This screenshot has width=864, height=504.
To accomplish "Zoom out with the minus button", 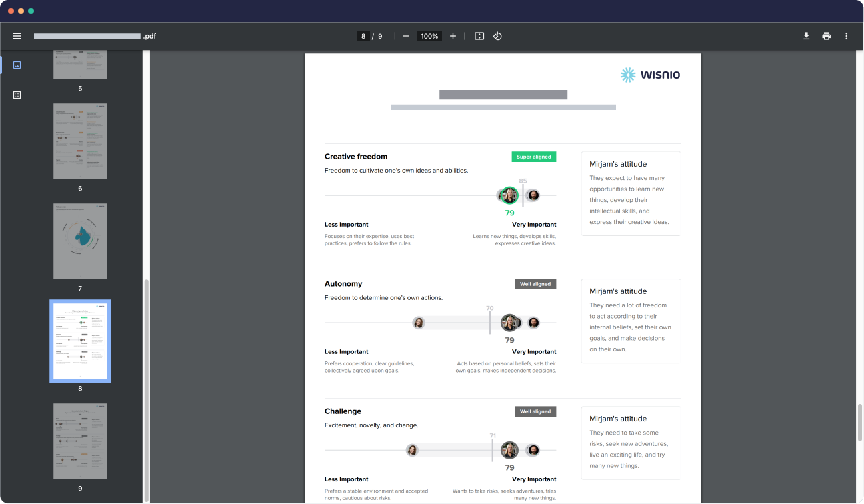I will (x=406, y=36).
